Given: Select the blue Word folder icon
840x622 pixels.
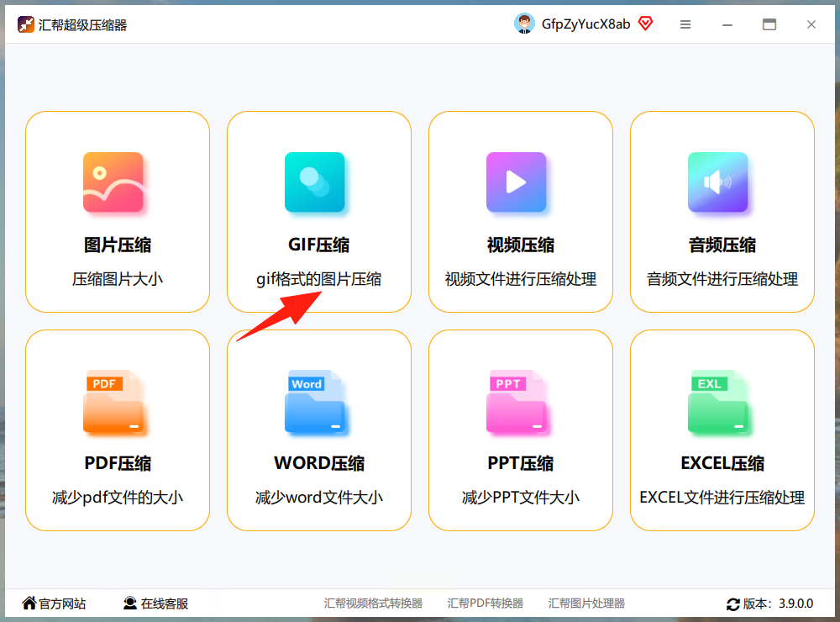Looking at the screenshot, I should [x=314, y=401].
